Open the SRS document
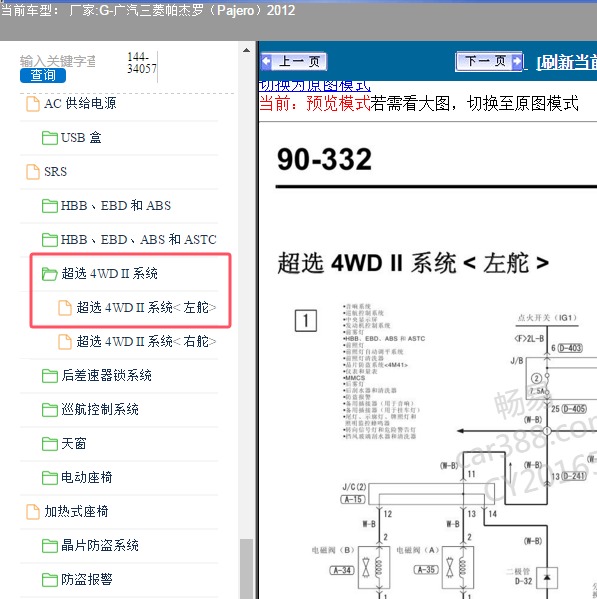The width and height of the screenshot is (597, 599). [55, 172]
